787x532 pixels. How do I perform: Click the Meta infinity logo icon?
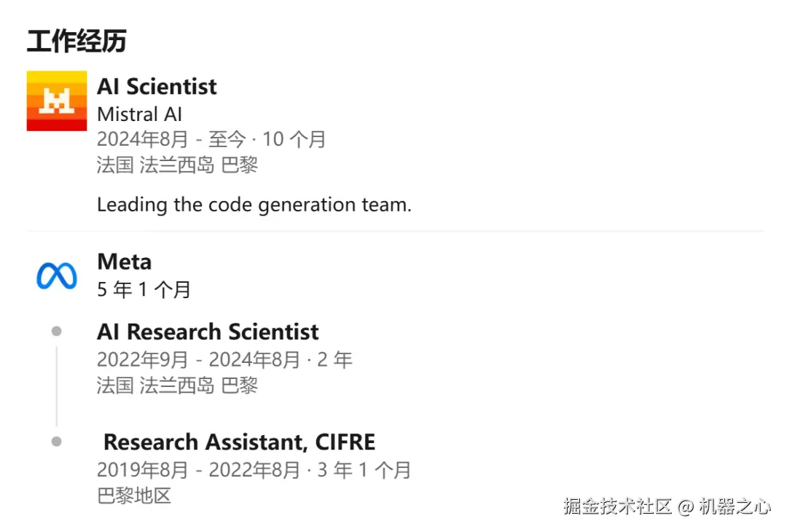coord(57,276)
